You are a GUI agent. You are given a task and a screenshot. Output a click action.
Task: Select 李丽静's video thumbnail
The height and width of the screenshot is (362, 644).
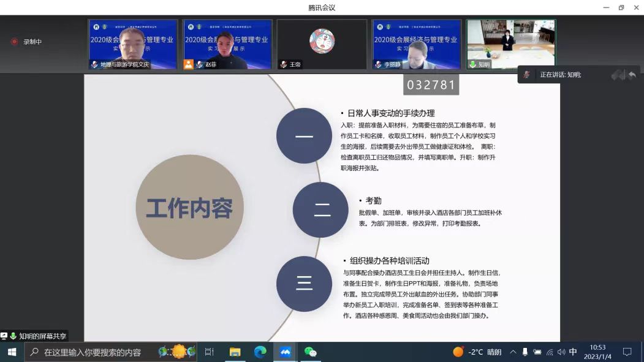(416, 44)
